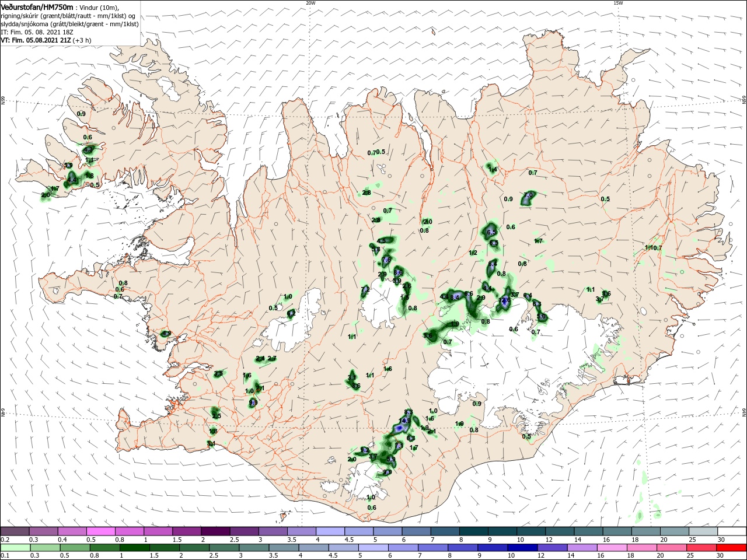Click the 8.6 precipitation value
Image resolution: width=747 pixels, height=560 pixels.
point(399,272)
